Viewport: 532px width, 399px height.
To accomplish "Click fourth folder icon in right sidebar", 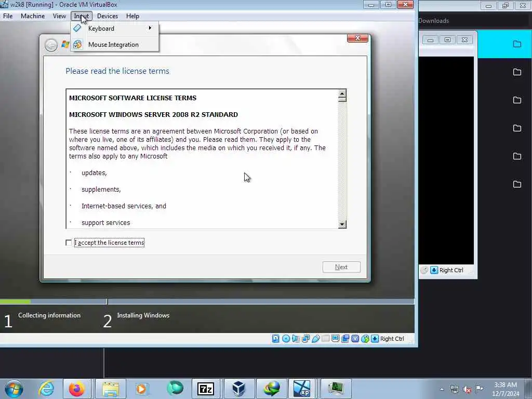I will (x=517, y=128).
